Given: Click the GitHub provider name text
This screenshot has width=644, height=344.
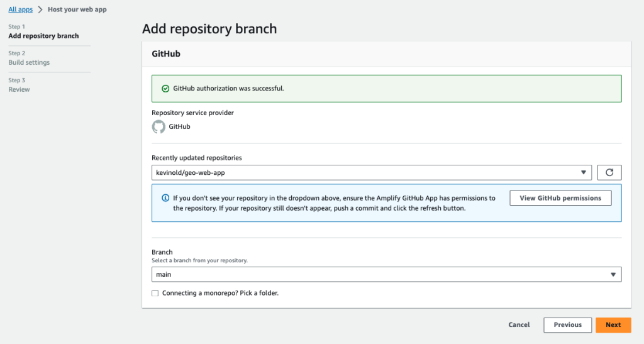Looking at the screenshot, I should [x=179, y=126].
